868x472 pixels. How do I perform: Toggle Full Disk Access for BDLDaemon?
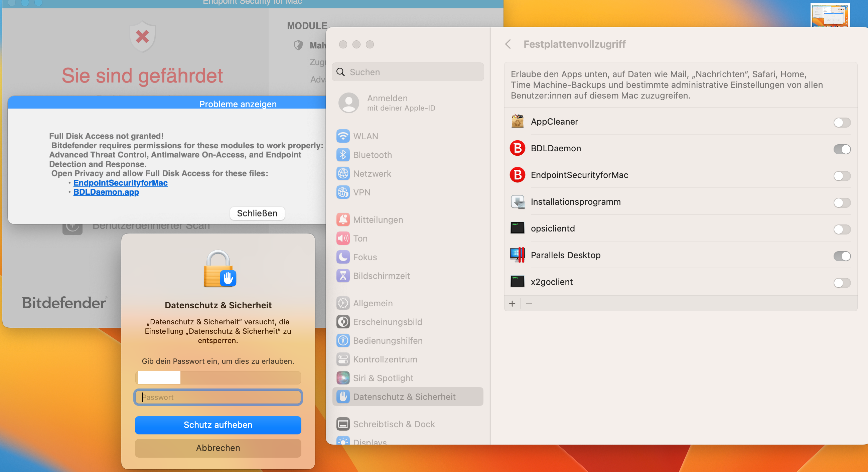(842, 149)
